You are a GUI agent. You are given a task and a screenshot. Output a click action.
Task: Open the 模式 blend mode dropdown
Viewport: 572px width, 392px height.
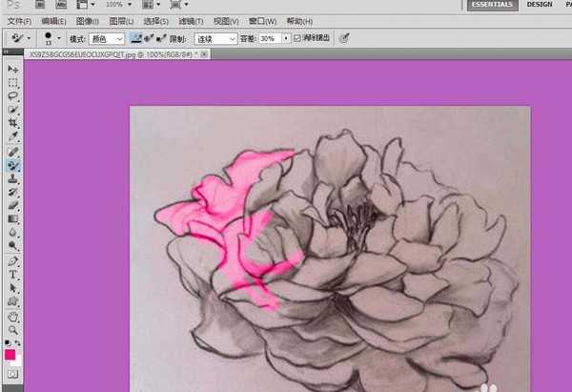pyautogui.click(x=106, y=38)
